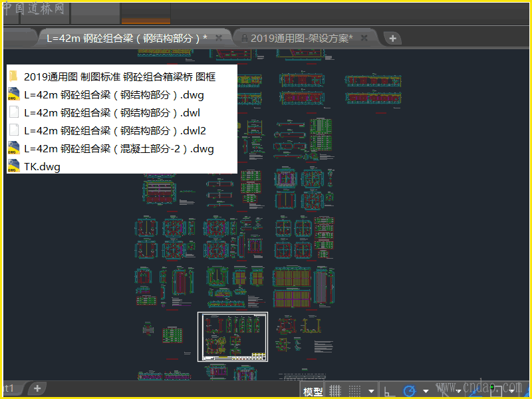Click DWG icon of 混凝土部分-2 file

click(x=13, y=148)
